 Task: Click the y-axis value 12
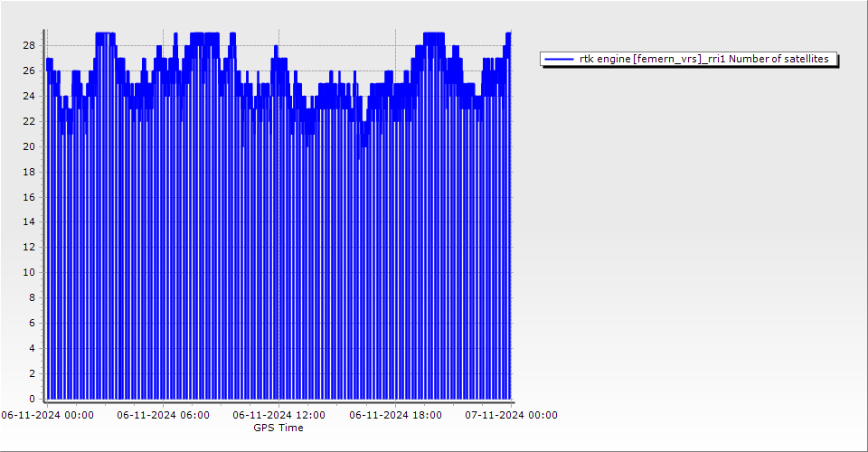[29, 247]
